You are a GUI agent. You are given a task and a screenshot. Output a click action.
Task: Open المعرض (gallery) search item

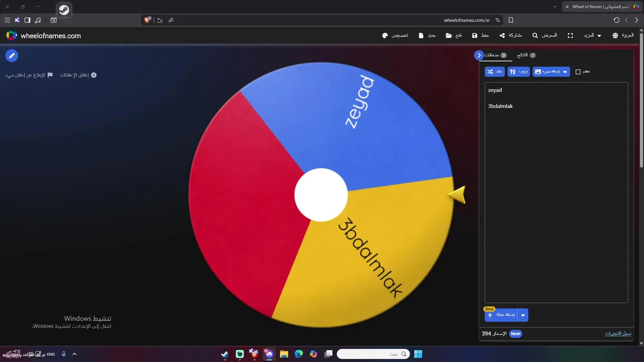point(545,36)
